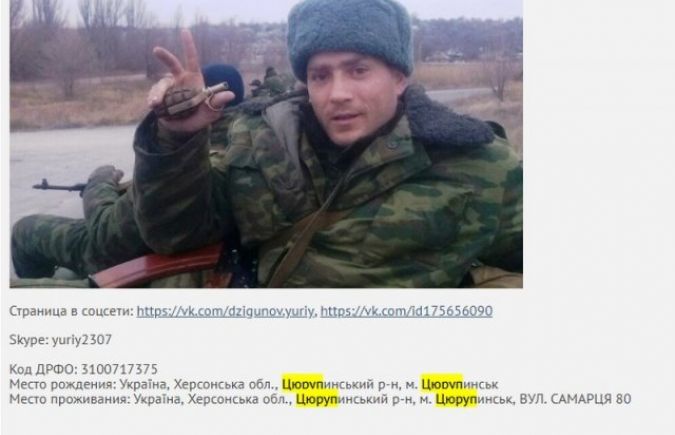Click the address text ВУЛ. САМАРЦЯ 80
The height and width of the screenshot is (435, 675).
coord(575,399)
